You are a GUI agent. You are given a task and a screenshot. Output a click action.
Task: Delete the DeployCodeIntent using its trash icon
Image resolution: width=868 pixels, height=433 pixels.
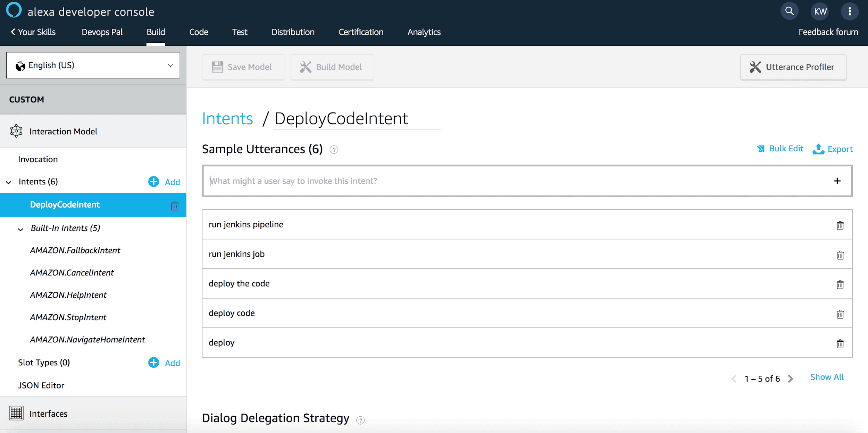pyautogui.click(x=175, y=205)
